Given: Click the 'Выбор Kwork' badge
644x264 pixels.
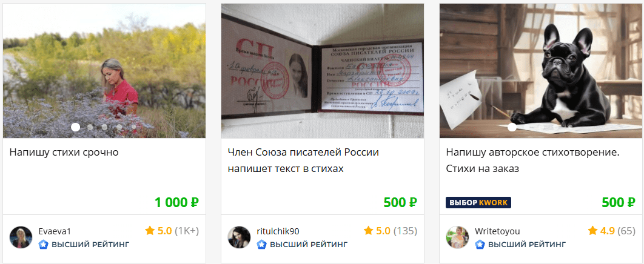Looking at the screenshot, I should [478, 202].
